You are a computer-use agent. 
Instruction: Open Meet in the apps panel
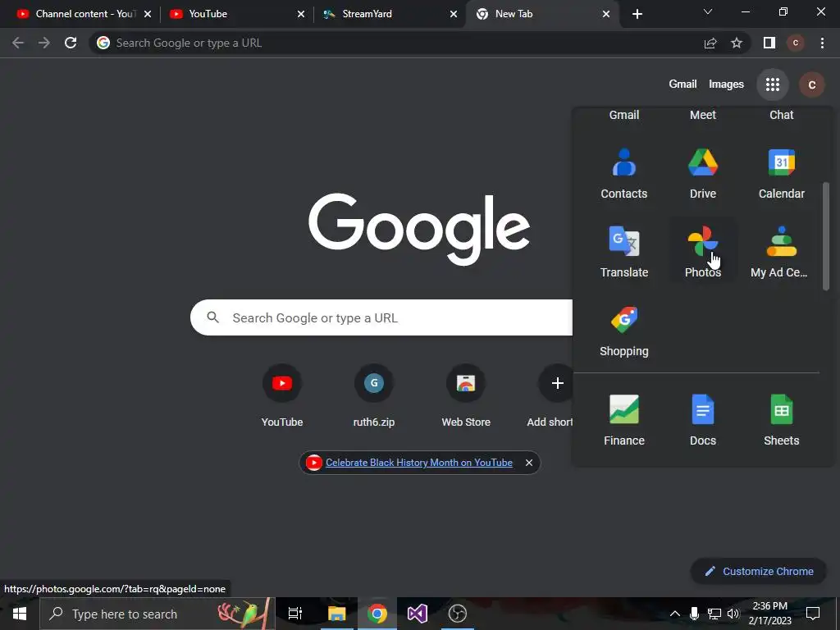tap(702, 115)
